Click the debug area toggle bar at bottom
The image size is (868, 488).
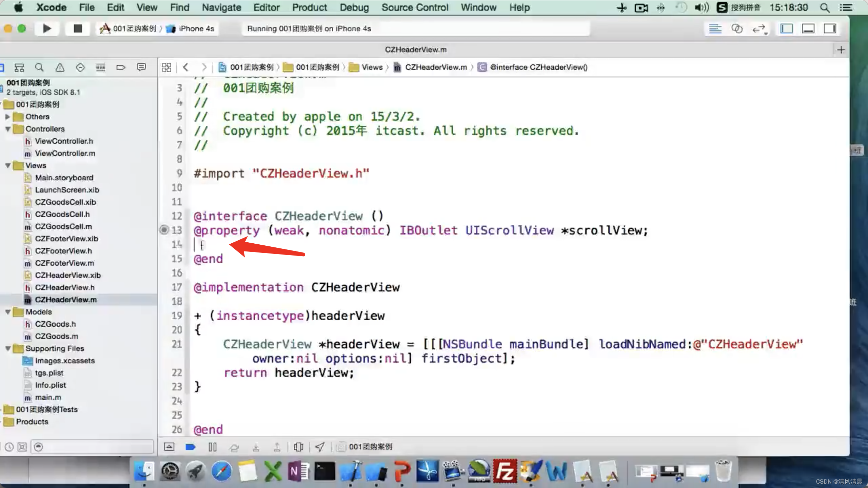click(169, 446)
